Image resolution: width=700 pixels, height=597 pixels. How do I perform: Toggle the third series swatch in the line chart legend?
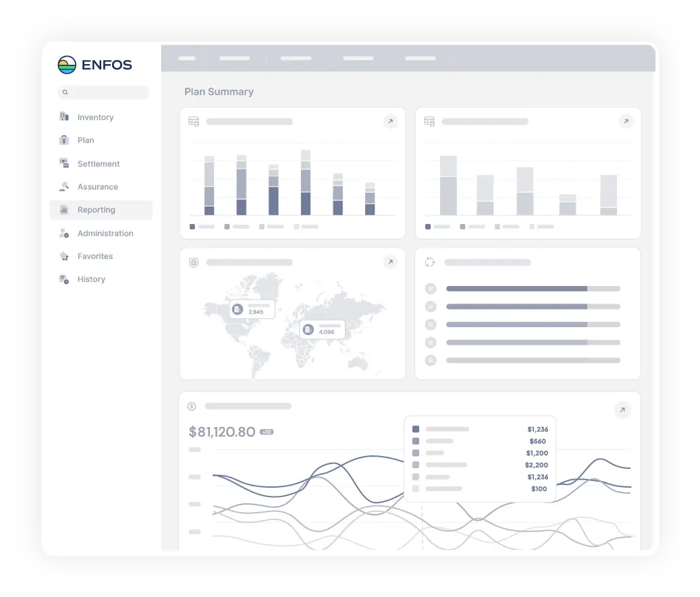coord(415,453)
